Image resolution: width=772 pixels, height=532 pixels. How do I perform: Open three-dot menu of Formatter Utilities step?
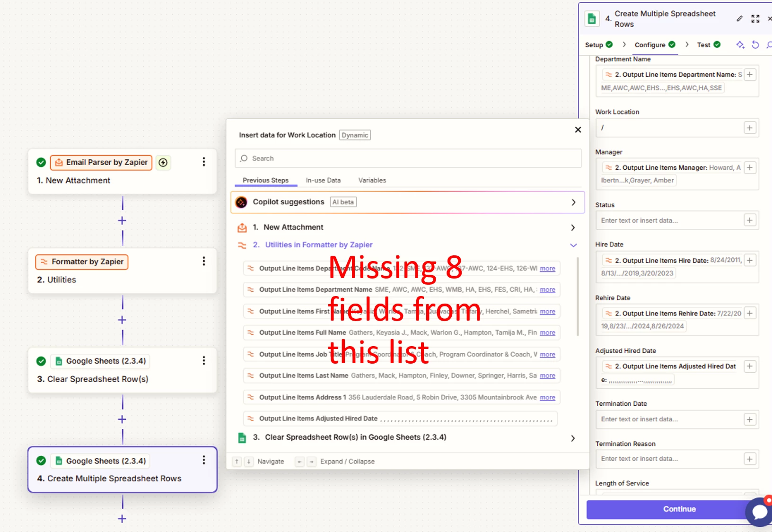click(x=204, y=261)
